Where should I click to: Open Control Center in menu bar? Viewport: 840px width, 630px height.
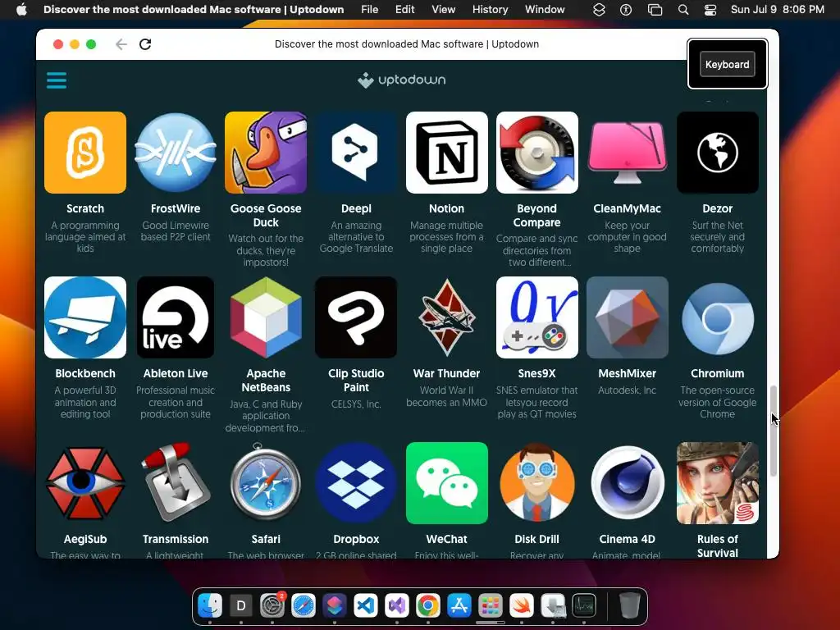[x=710, y=10]
